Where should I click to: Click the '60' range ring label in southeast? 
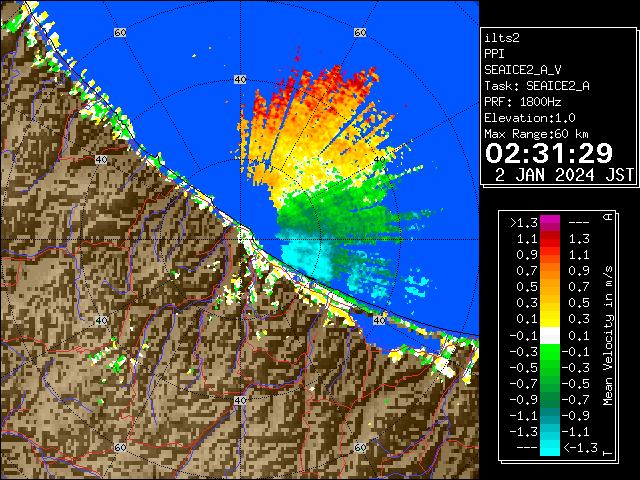[x=360, y=447]
